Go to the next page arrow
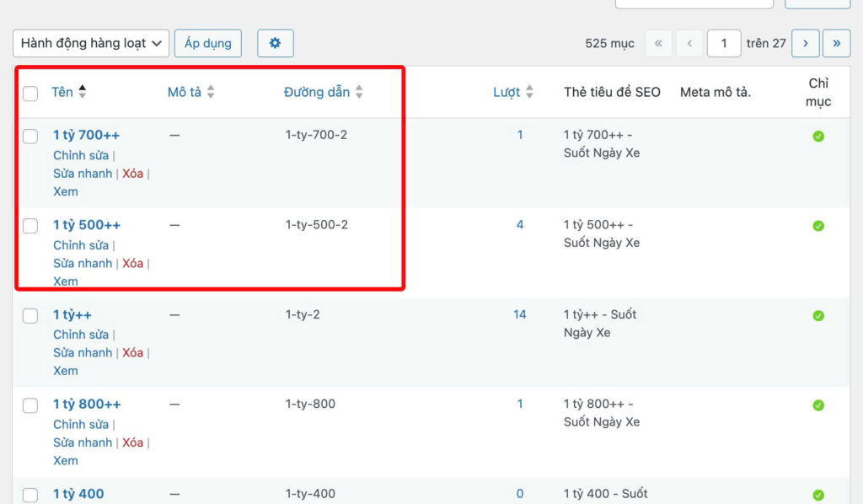Viewport: 863px width, 504px height. (x=805, y=43)
